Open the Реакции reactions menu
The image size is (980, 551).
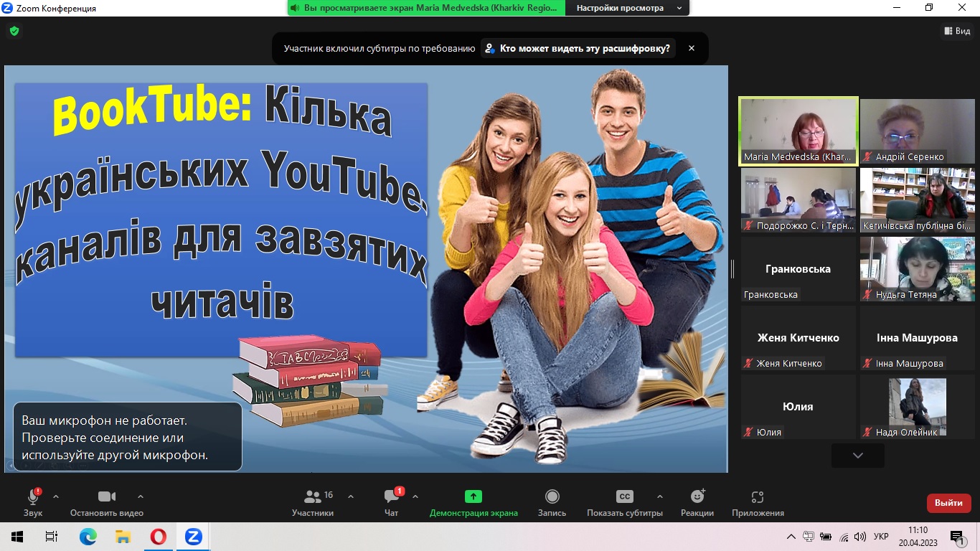point(697,502)
